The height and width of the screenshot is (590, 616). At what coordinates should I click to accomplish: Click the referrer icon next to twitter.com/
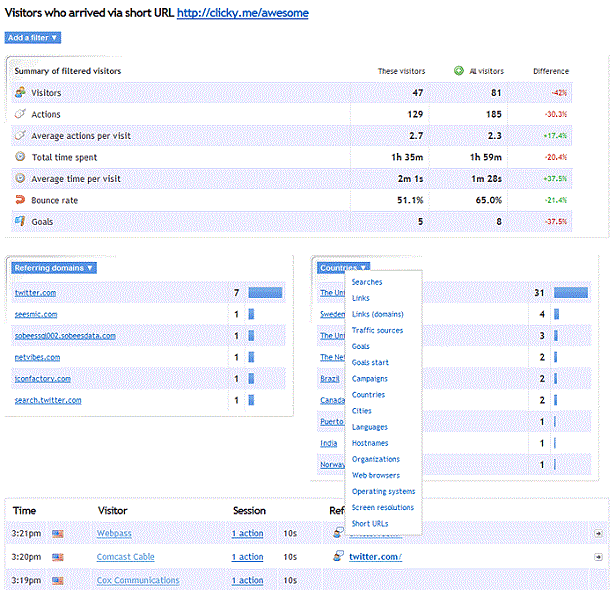(337, 557)
